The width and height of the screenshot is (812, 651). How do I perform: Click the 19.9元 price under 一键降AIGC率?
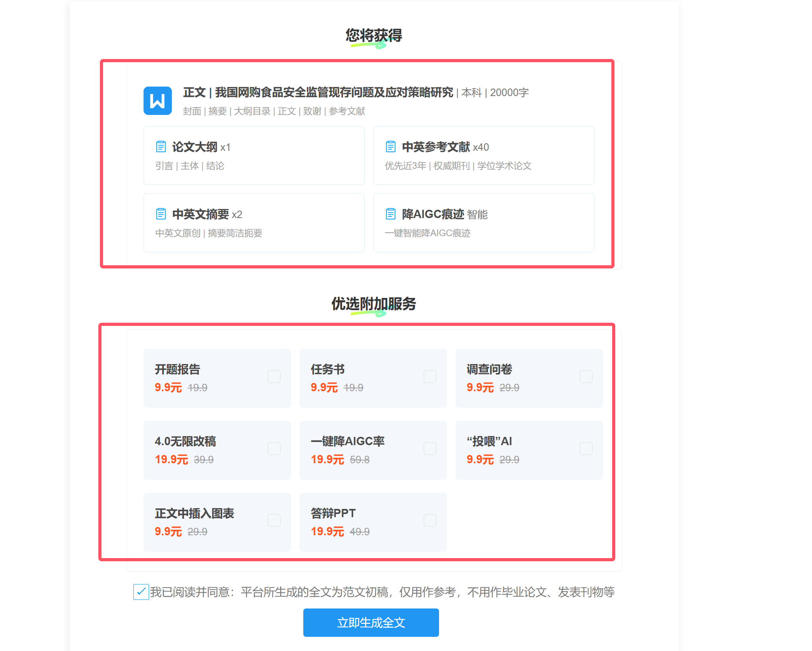click(327, 459)
